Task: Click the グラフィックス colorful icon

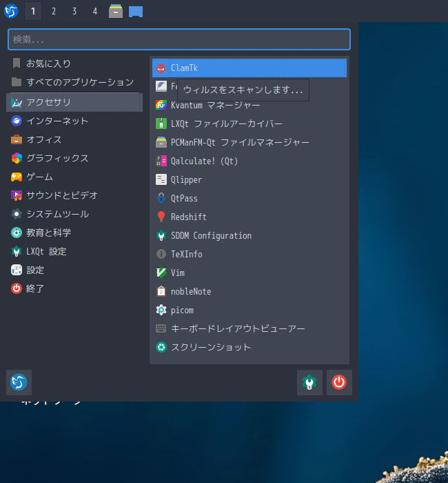Action: tap(17, 158)
